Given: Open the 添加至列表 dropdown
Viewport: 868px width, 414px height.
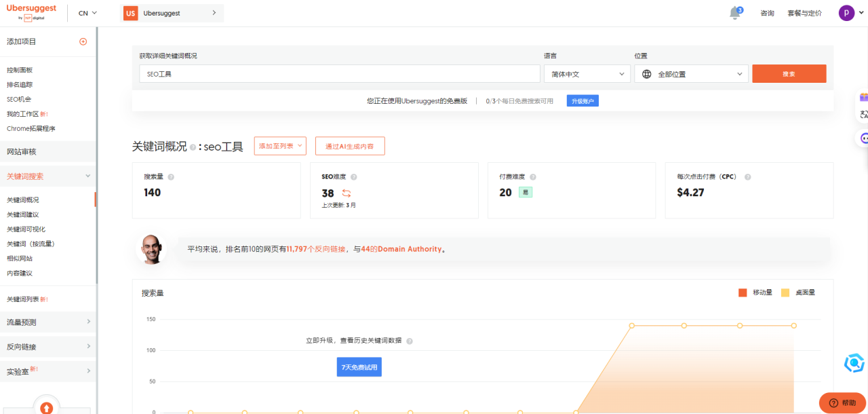Looking at the screenshot, I should [x=281, y=146].
